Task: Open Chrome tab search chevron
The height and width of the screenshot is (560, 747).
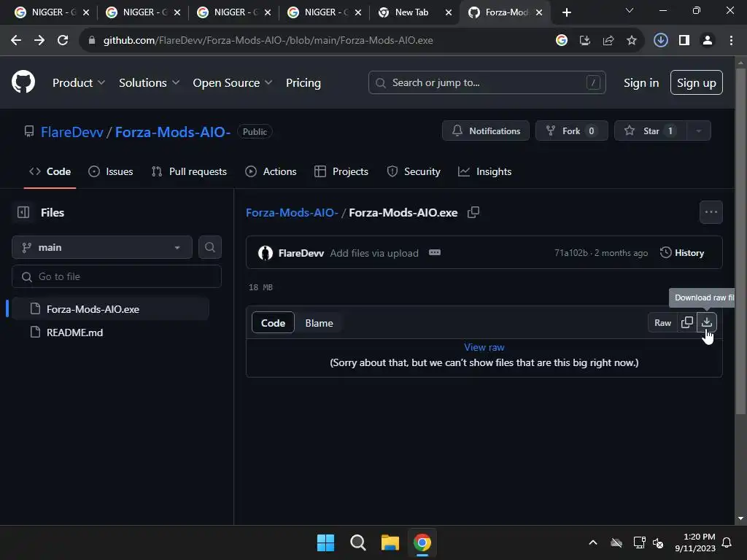Action: (x=630, y=12)
